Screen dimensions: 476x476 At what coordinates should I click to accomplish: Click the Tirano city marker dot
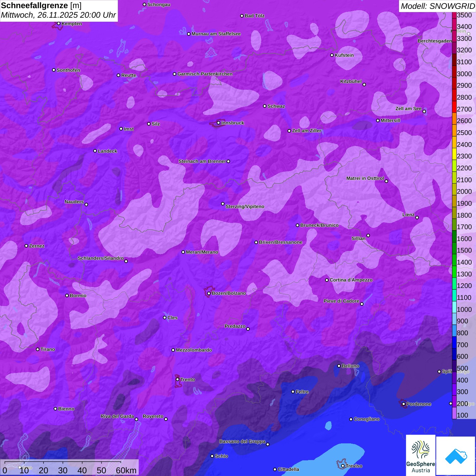click(x=38, y=349)
